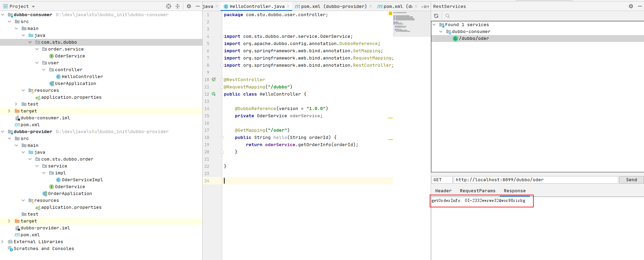Fold the import block at line 4
The height and width of the screenshot is (260, 644).
pyautogui.click(x=222, y=36)
